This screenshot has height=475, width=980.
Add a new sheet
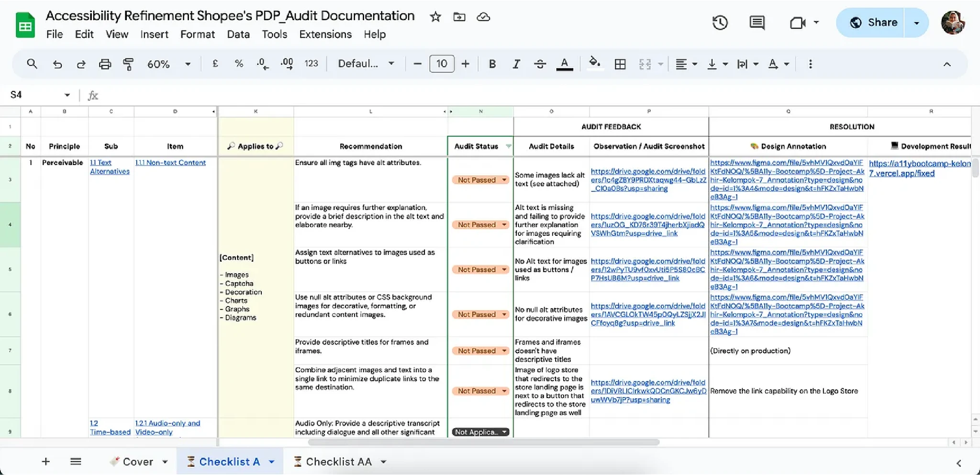pos(45,462)
